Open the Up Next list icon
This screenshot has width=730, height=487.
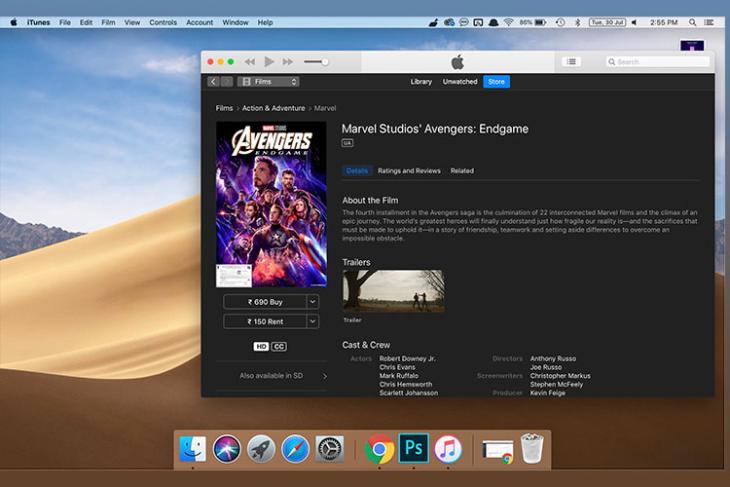coord(571,61)
